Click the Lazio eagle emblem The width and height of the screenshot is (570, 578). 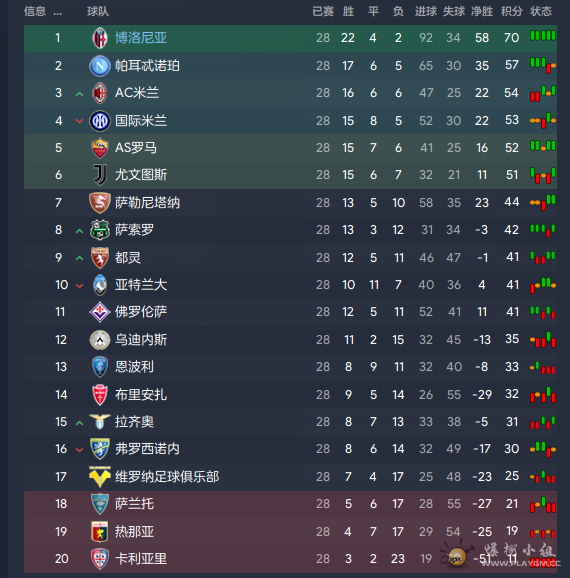(100, 421)
